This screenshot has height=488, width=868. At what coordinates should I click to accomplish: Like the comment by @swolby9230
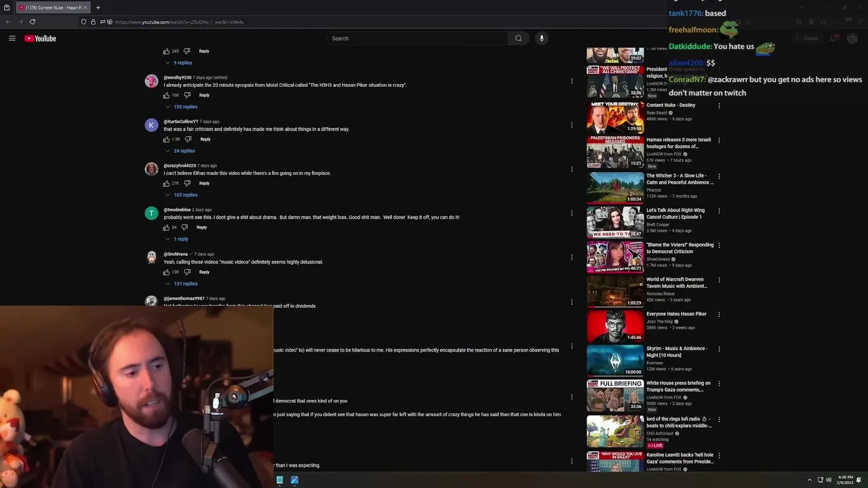click(166, 96)
